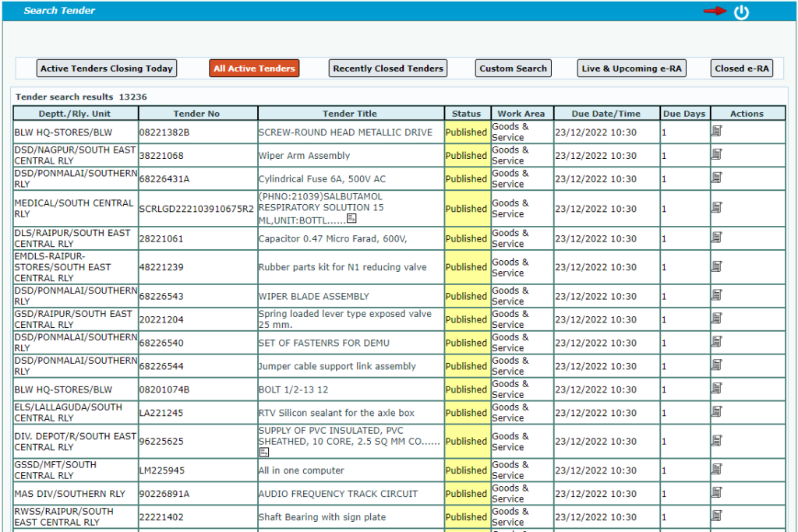
Task: Click the Published status of tender 28221061
Action: [x=466, y=238]
